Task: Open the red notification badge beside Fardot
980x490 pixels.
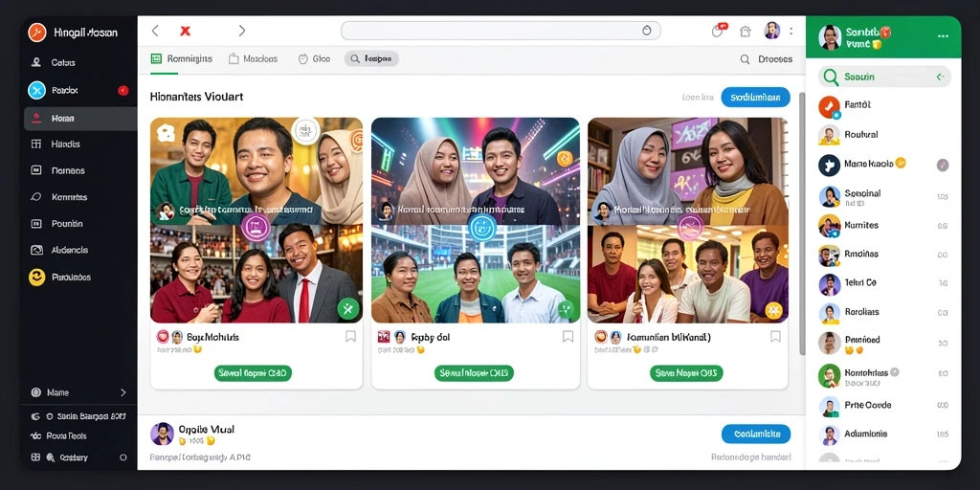Action: [x=123, y=91]
